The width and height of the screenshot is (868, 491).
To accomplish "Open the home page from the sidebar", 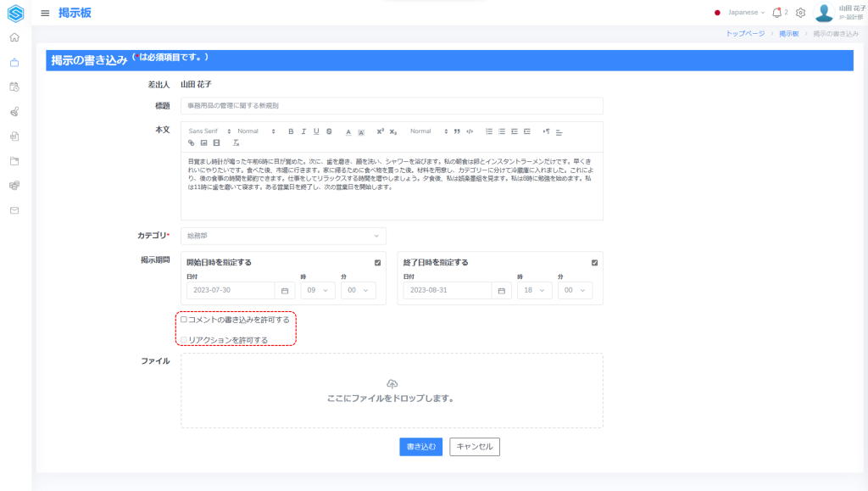I will (14, 37).
